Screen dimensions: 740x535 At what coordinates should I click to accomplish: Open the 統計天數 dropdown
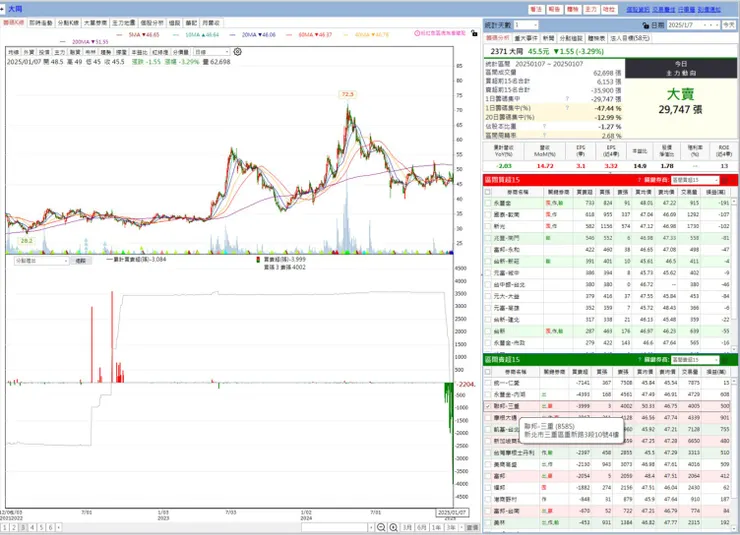[526, 25]
